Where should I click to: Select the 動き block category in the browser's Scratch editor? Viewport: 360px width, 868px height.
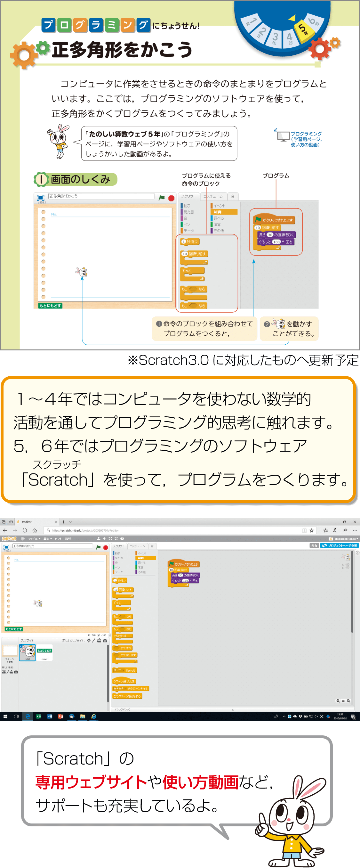coord(117,553)
